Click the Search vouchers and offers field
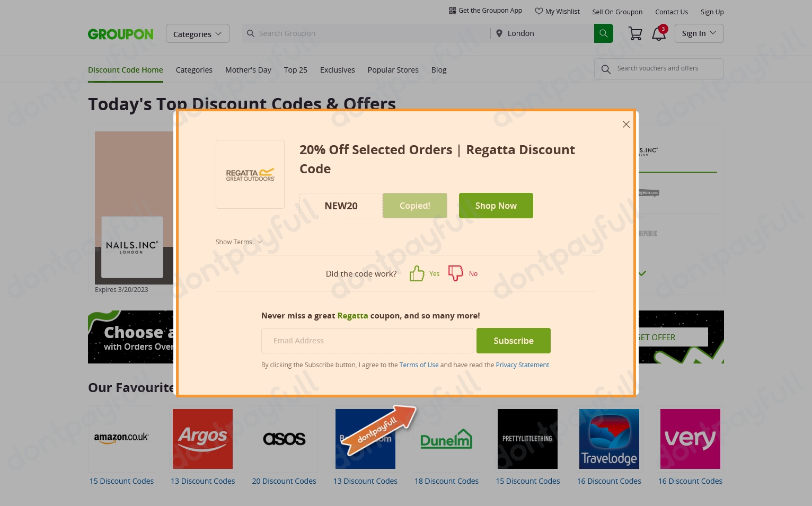 [x=659, y=69]
